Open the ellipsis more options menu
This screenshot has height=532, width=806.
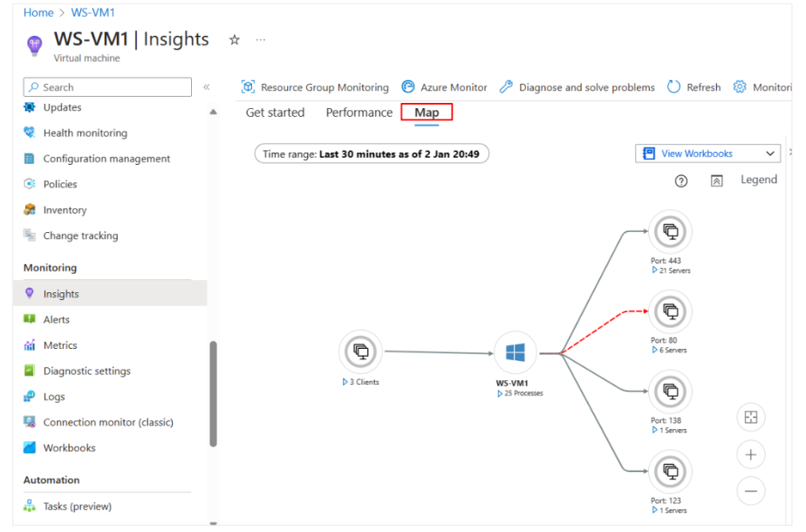(x=261, y=39)
